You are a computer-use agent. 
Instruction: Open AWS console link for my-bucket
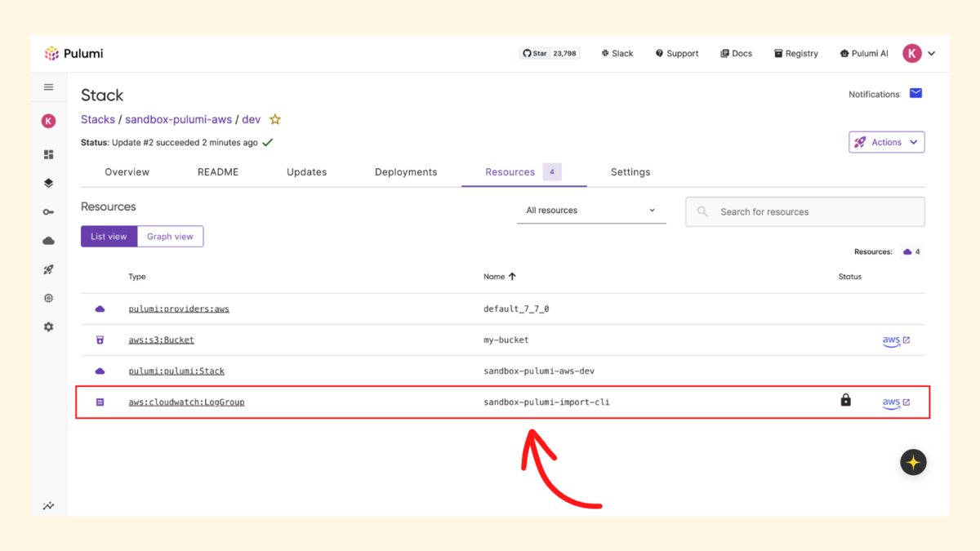896,340
